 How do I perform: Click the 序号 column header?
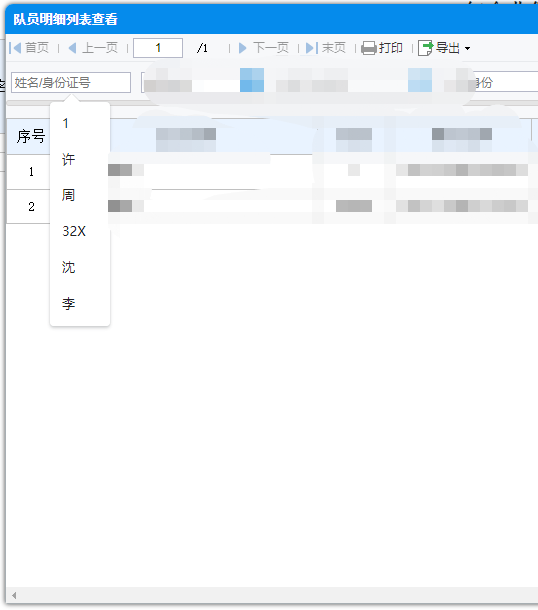(x=31, y=137)
